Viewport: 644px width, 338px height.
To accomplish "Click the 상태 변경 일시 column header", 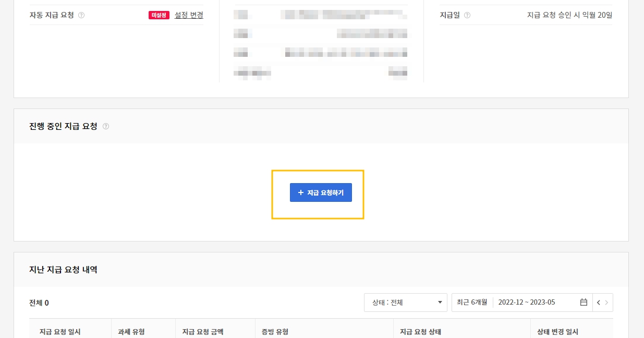I will [x=558, y=331].
